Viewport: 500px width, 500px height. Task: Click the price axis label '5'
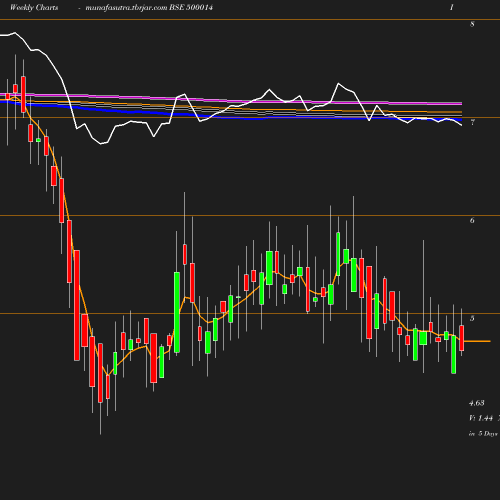point(472,318)
